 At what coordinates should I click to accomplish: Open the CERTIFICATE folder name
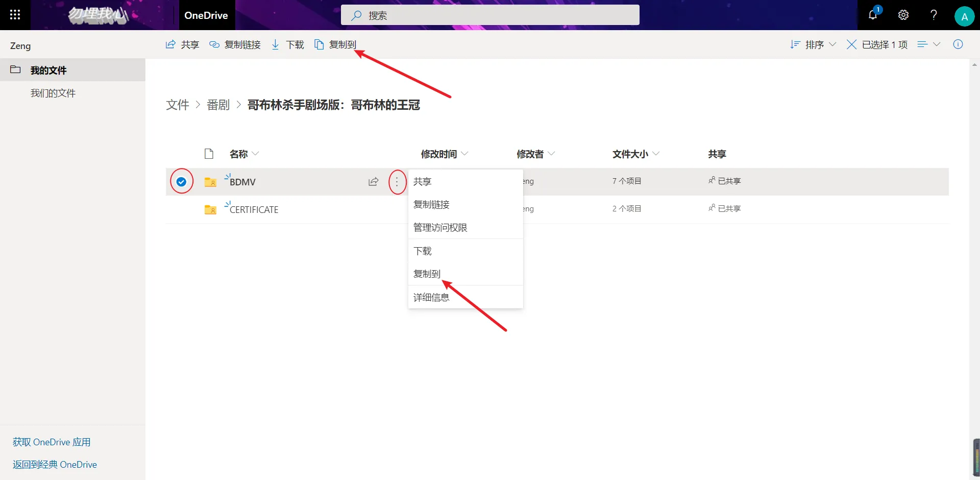[x=254, y=210]
